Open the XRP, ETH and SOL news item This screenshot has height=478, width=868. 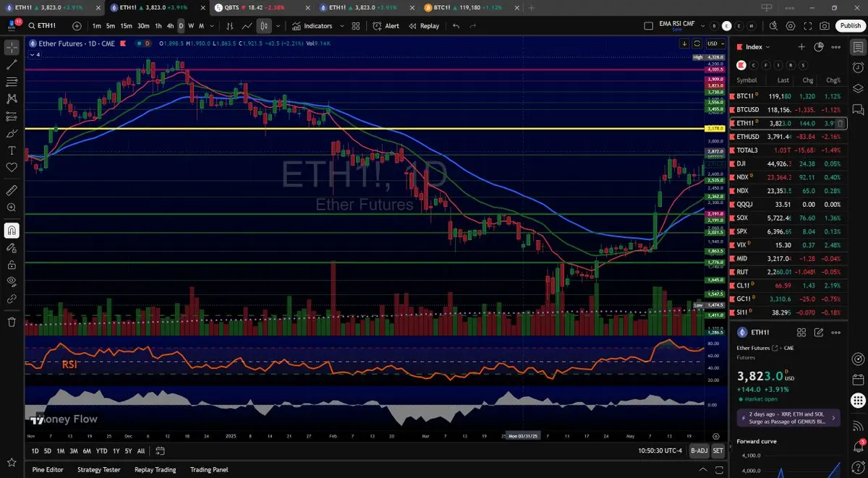[x=788, y=417]
